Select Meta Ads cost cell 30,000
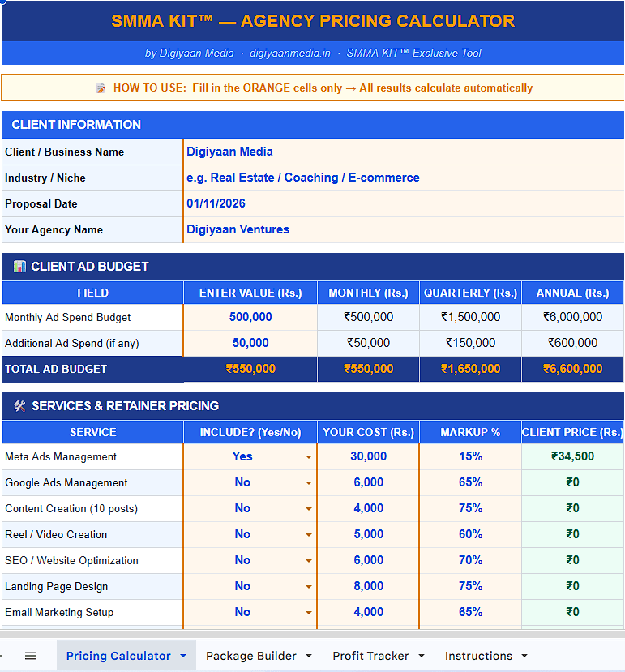The image size is (625, 672). [368, 456]
